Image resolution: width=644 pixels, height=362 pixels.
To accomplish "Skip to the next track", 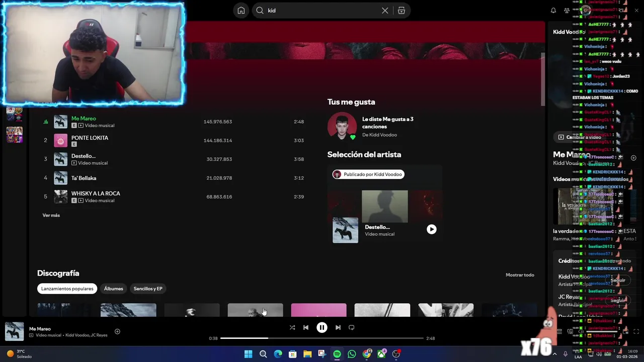I will pos(338,327).
